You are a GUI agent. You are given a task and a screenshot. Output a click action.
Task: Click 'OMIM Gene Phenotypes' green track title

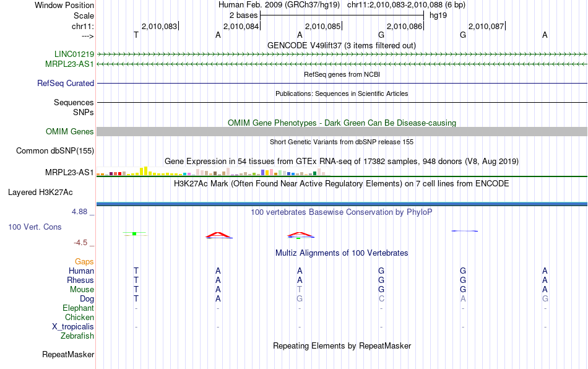(342, 123)
